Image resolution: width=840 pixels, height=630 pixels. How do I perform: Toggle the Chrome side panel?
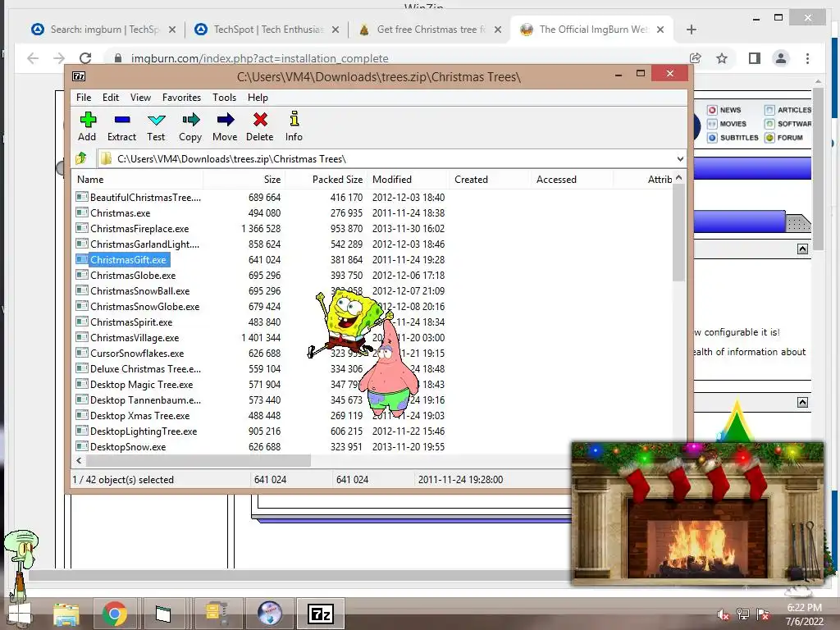[x=755, y=58]
